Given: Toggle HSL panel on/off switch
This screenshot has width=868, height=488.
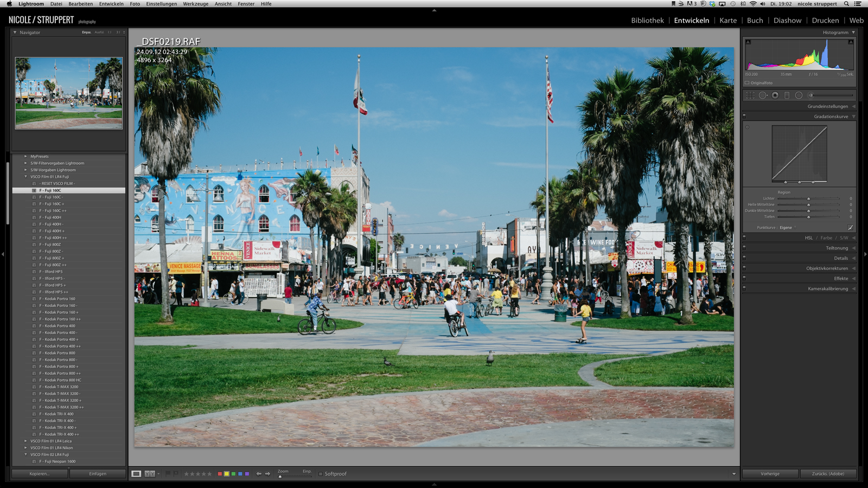Looking at the screenshot, I should pyautogui.click(x=744, y=237).
